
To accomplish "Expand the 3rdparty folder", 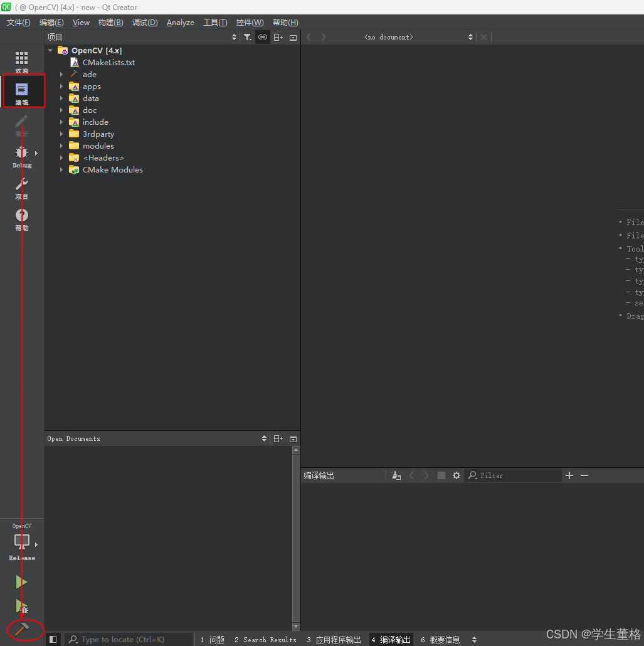I will (61, 134).
